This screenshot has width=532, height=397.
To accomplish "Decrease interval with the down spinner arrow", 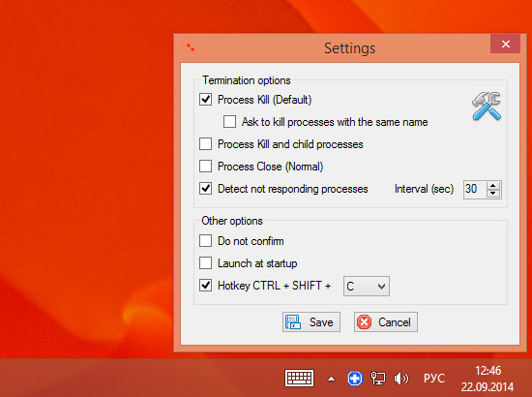I will (x=493, y=194).
